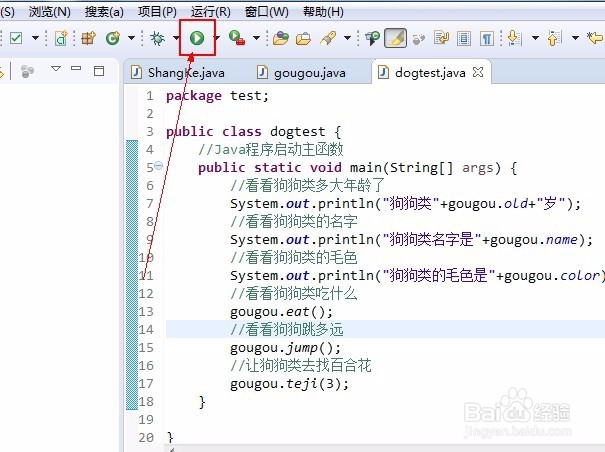The height and width of the screenshot is (452, 605).
Task: Click the toggle breadcrumb icon
Action: (372, 38)
